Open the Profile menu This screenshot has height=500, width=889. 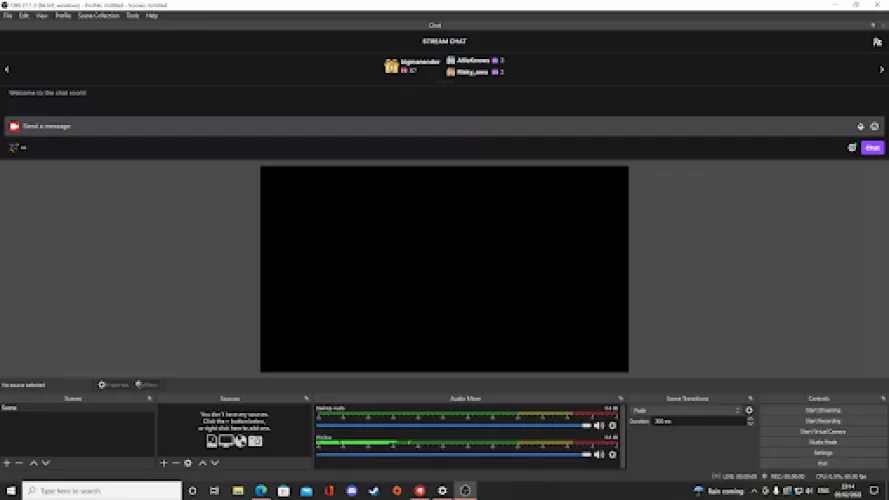click(x=63, y=16)
